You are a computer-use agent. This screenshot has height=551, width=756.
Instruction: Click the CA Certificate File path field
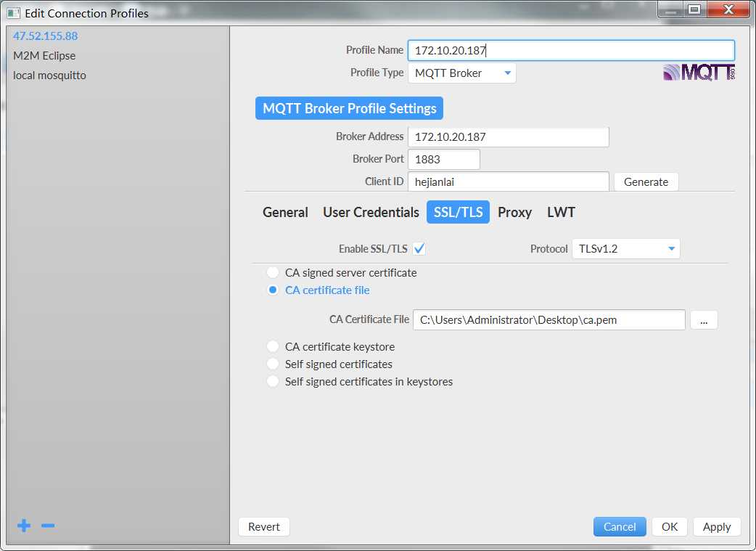click(x=548, y=320)
